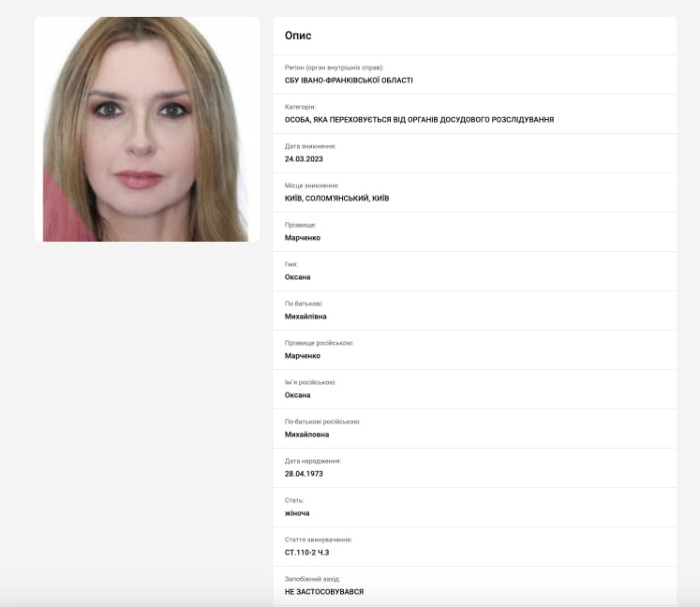Viewport: 700px width, 607px height.
Task: Select the value "КИЇВ, СОЛОМ'ЯНСЬКИЙ, КИЇВ"
Action: (x=336, y=199)
